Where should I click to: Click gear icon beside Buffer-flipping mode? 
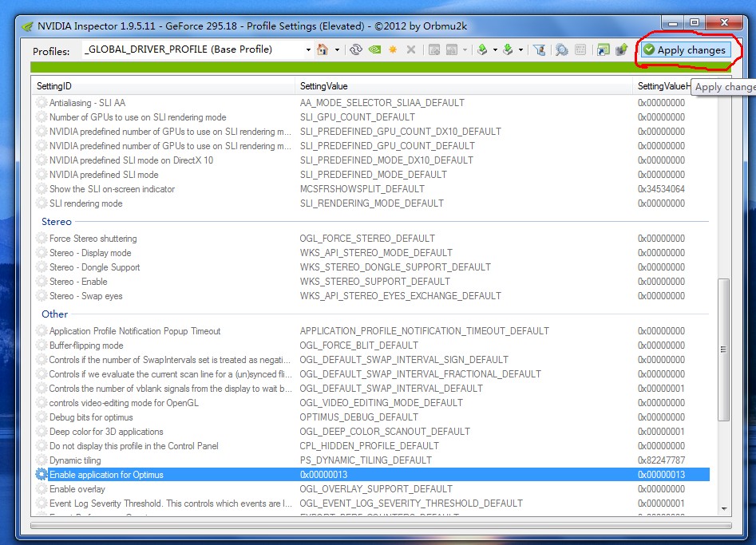(x=42, y=345)
